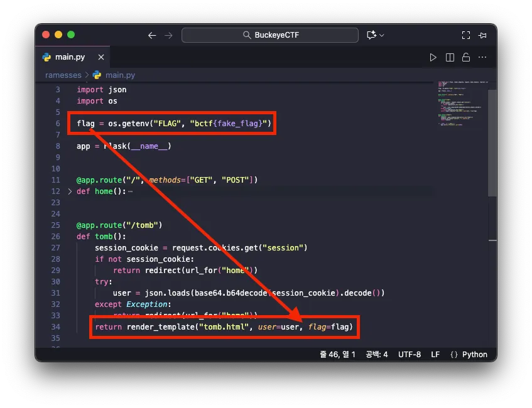The width and height of the screenshot is (532, 408).
Task: Split the editor to the right
Action: tap(450, 57)
